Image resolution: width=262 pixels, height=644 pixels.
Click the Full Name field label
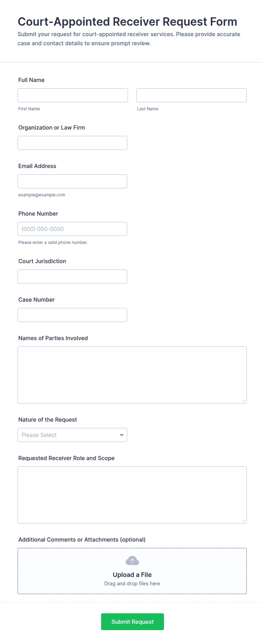(31, 80)
